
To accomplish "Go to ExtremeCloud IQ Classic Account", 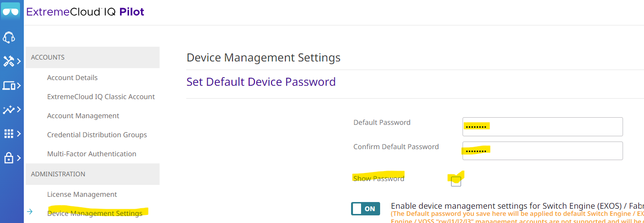I will pos(101,97).
